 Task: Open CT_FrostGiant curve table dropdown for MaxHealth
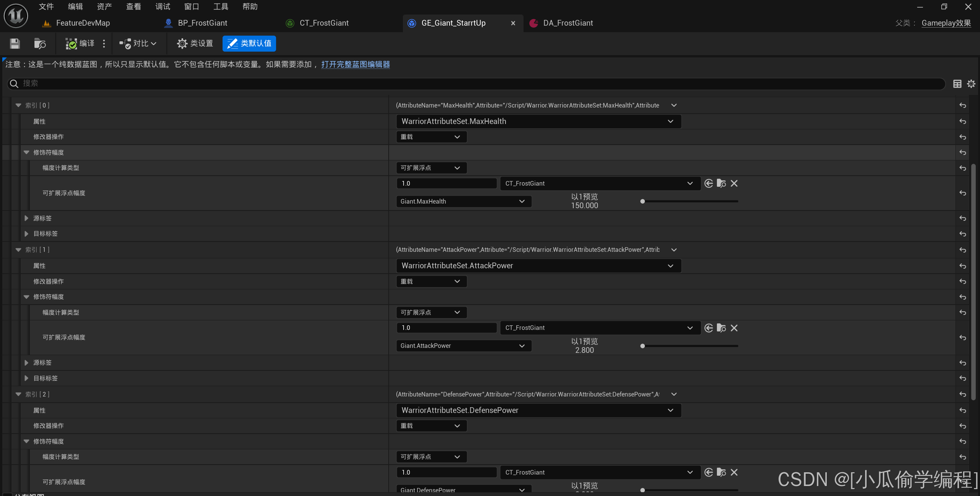click(x=600, y=183)
